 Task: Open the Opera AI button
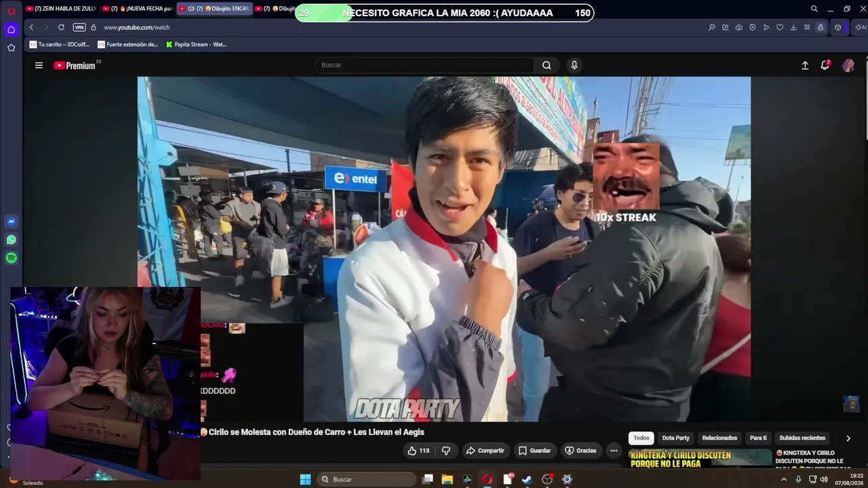point(860,27)
